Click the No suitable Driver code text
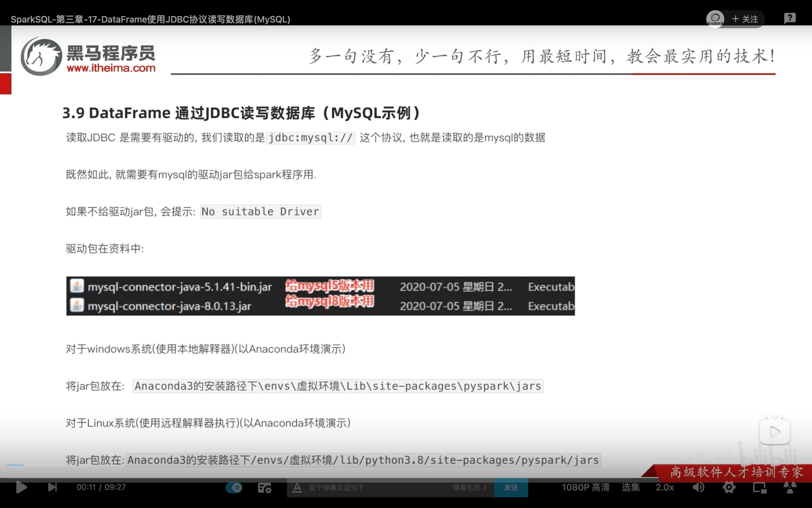The height and width of the screenshot is (508, 812). click(261, 212)
